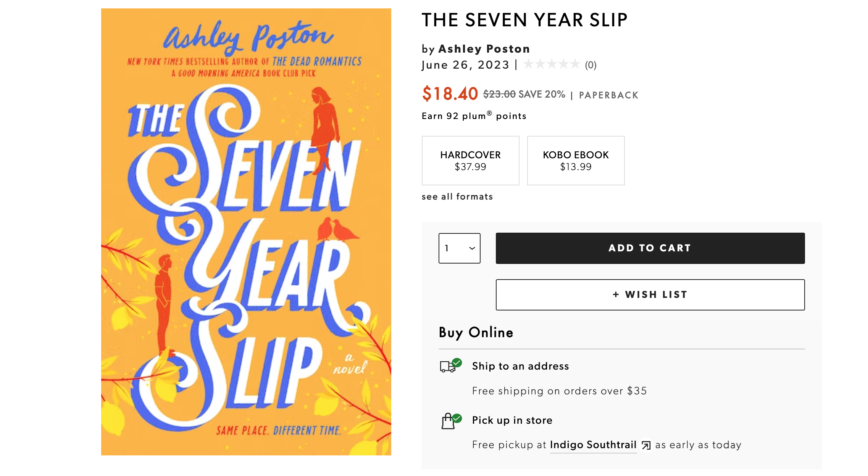Open the Indigo Southtrail store link
Screen dimensions: 868x476
593,445
